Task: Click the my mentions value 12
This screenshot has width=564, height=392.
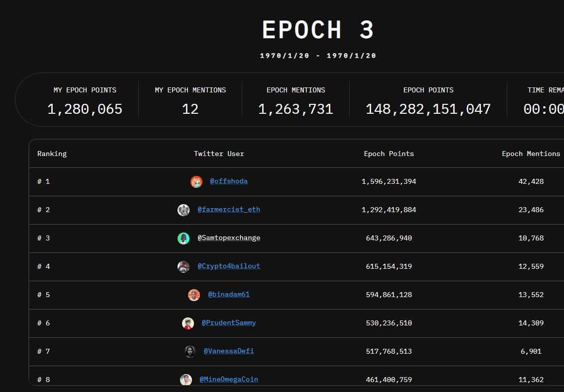Action: point(190,109)
